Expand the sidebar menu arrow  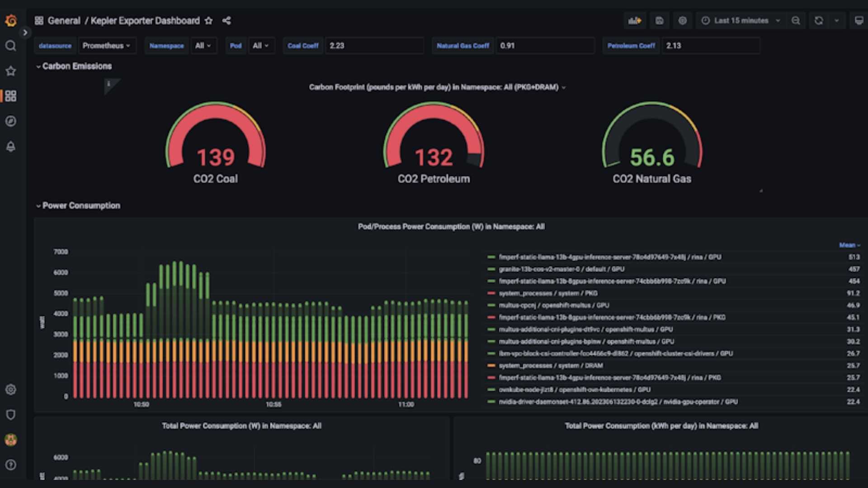25,33
